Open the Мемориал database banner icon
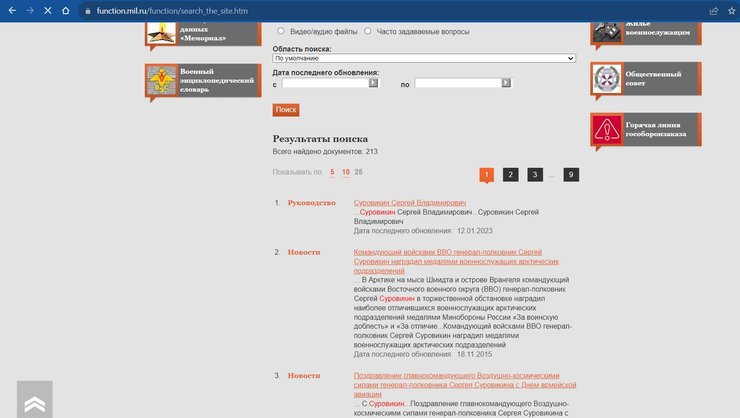740x418 pixels. [x=161, y=33]
